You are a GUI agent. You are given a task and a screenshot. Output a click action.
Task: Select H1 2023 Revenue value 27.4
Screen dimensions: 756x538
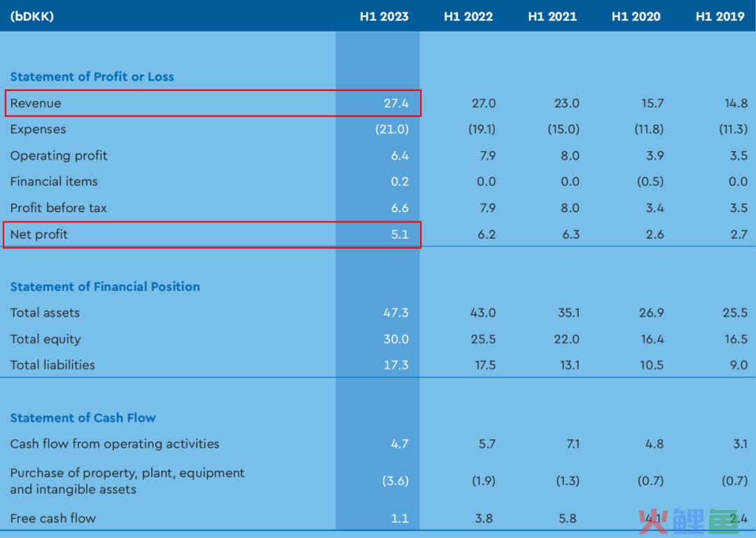396,103
